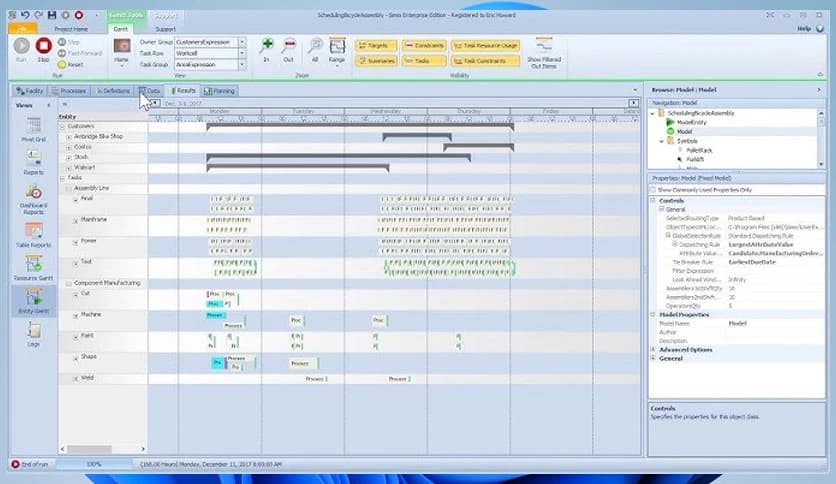Viewport: 836px width, 484px height.
Task: Click the Zoom Out icon
Action: pyautogui.click(x=289, y=46)
